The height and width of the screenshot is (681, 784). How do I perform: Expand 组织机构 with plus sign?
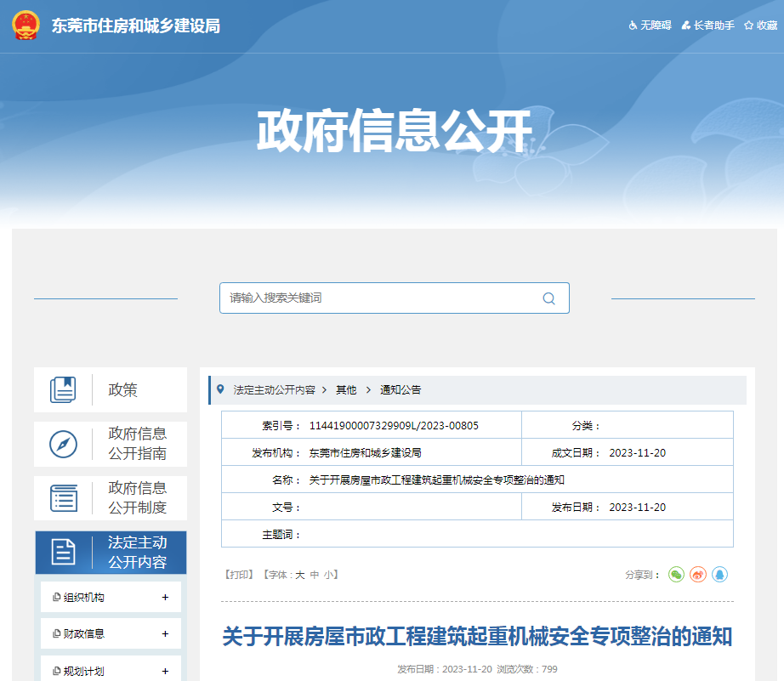[x=166, y=598]
